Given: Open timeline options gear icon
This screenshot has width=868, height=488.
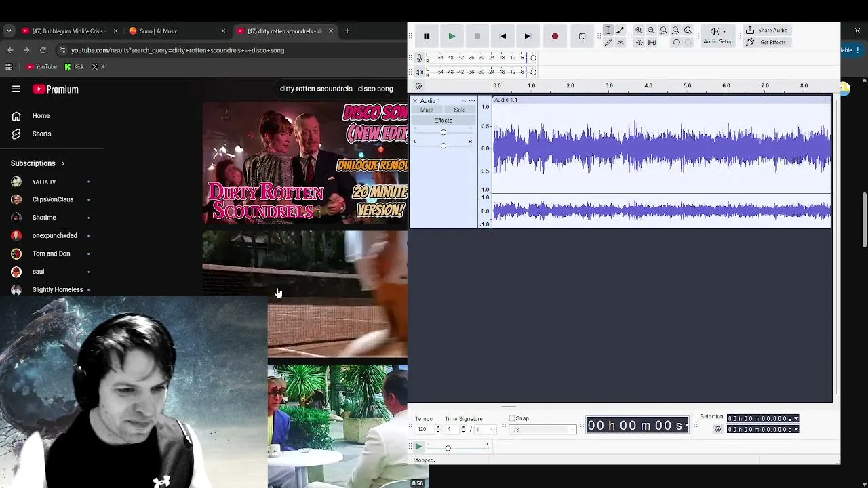Looking at the screenshot, I should pyautogui.click(x=418, y=86).
